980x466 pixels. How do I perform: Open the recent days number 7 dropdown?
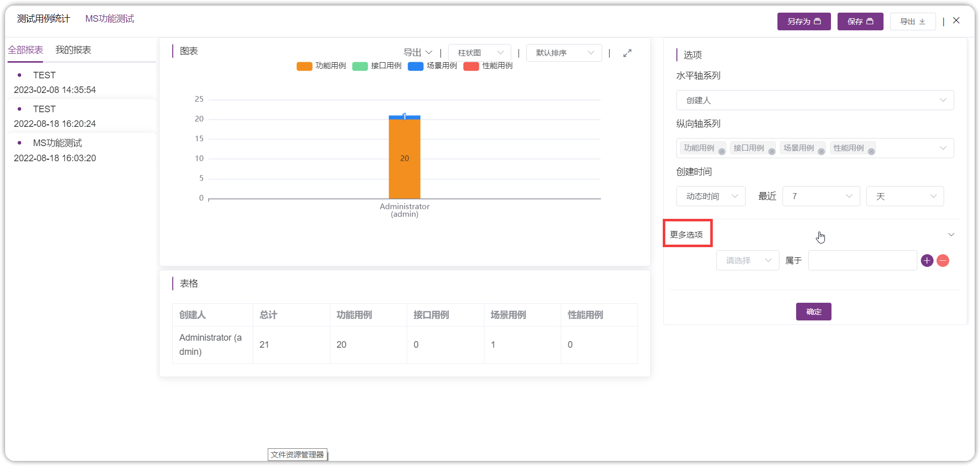[x=821, y=196]
